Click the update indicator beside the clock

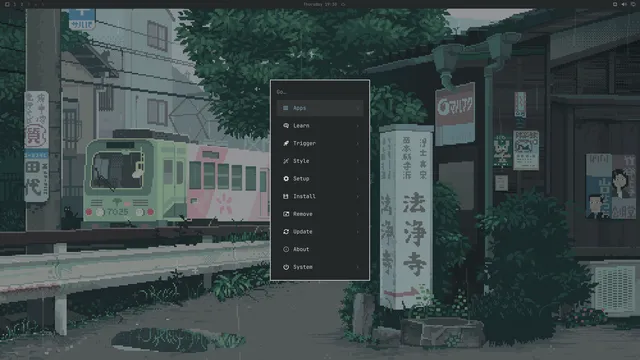343,4
